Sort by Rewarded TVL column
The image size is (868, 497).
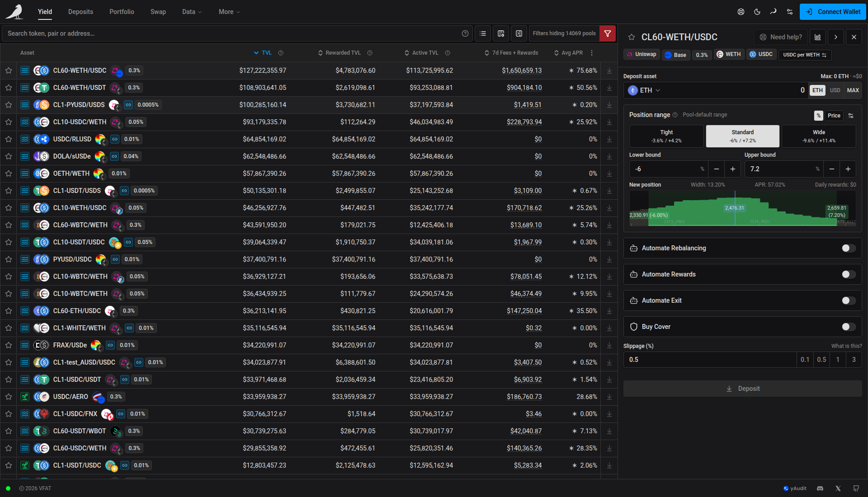(340, 53)
